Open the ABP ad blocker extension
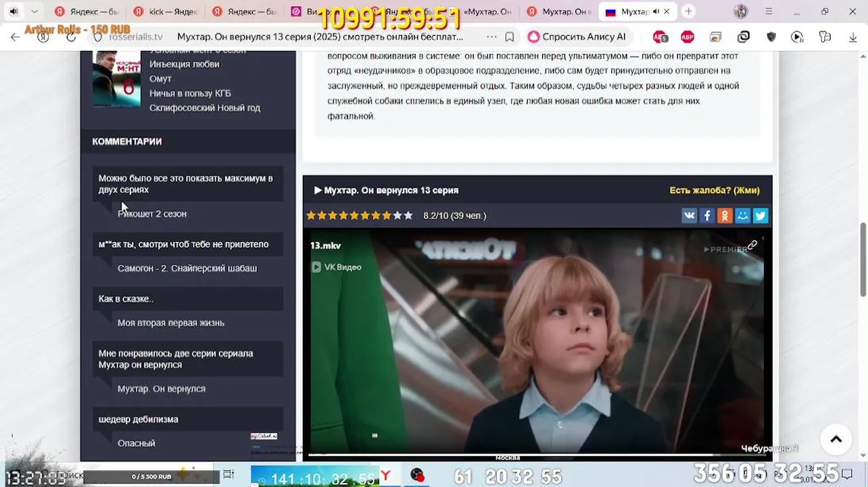The image size is (868, 487). [688, 37]
